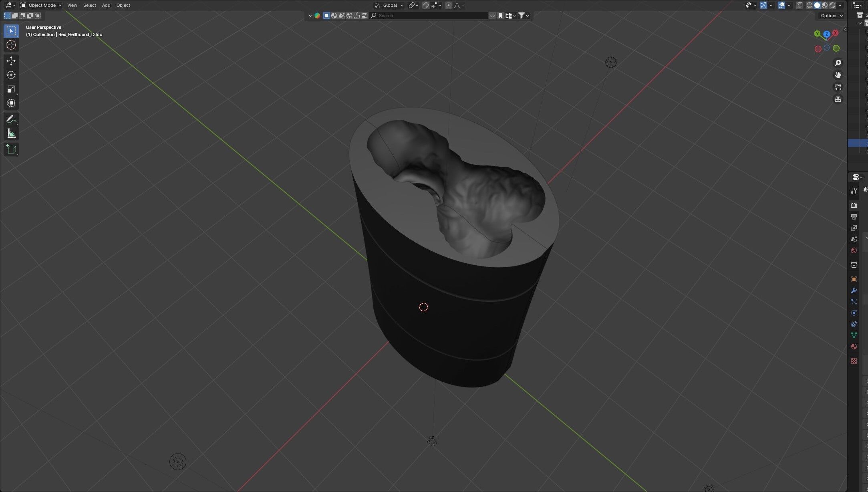
Task: Switch to material preview shading
Action: [x=825, y=5]
